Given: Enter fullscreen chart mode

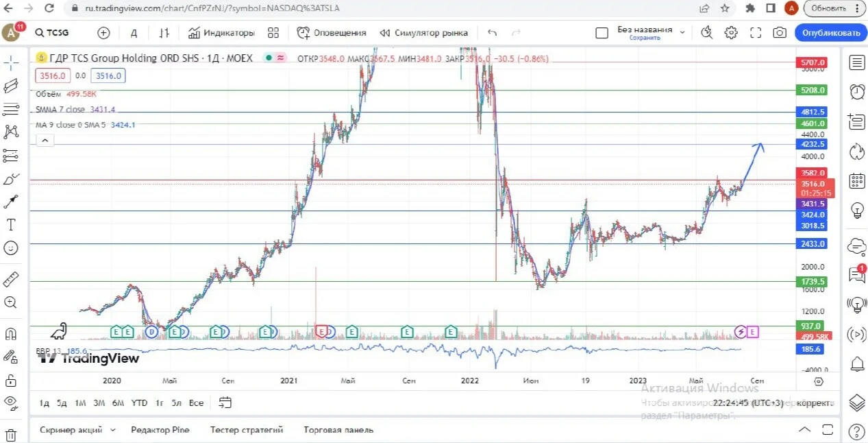Looking at the screenshot, I should (756, 32).
